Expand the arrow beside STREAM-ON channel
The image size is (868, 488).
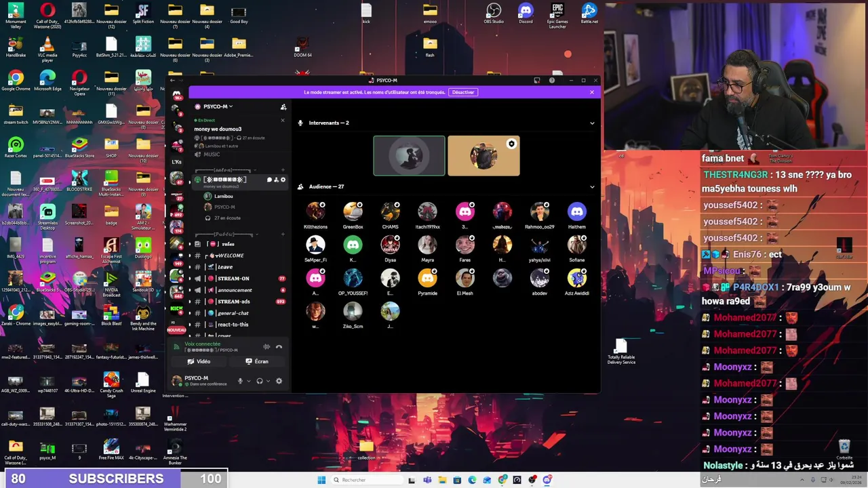(189, 279)
